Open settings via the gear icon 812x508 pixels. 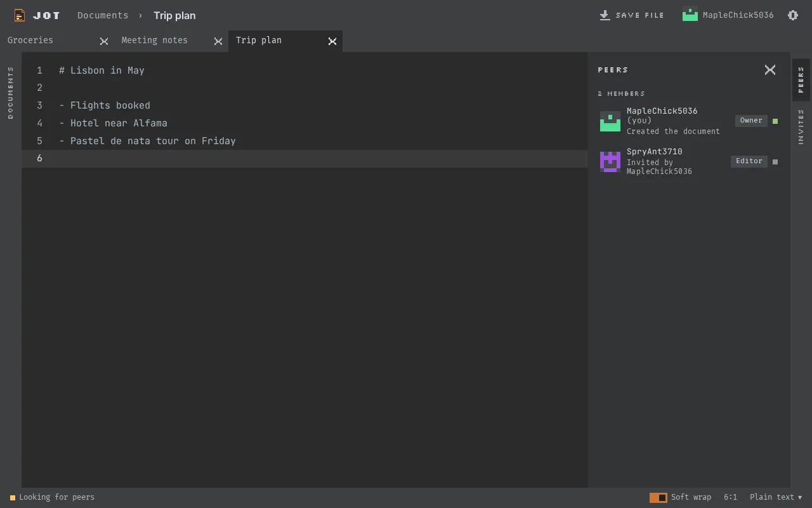[793, 15]
